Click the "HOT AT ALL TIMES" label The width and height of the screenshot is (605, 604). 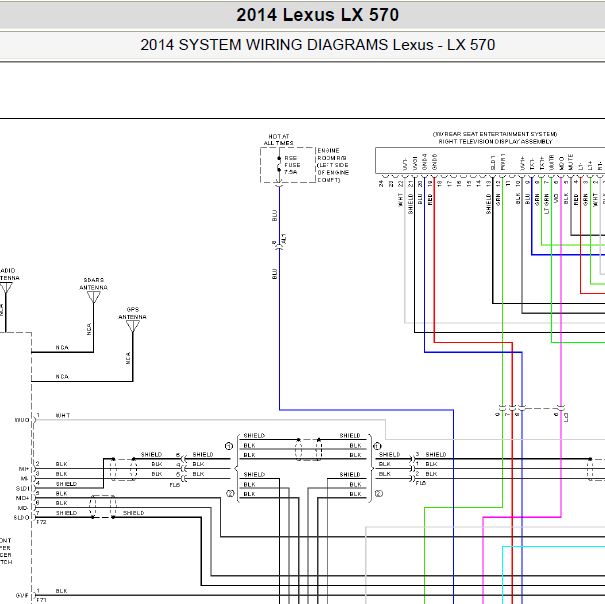(279, 140)
